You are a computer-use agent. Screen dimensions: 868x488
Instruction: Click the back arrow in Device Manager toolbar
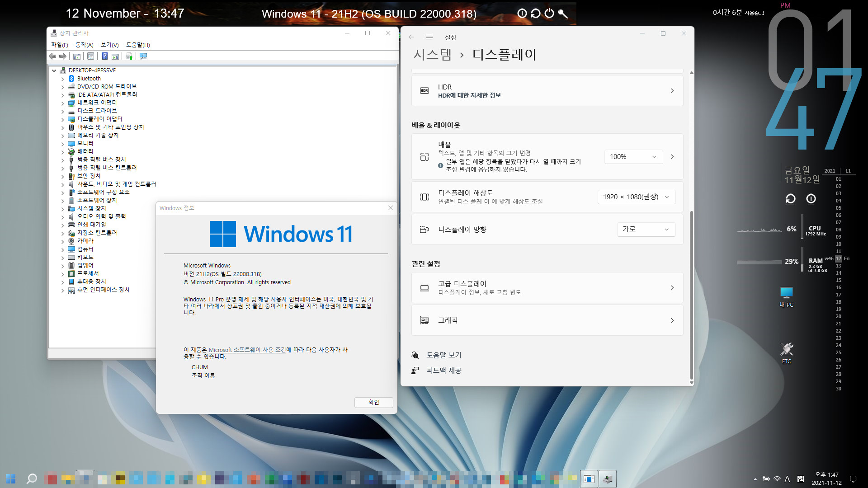click(52, 56)
